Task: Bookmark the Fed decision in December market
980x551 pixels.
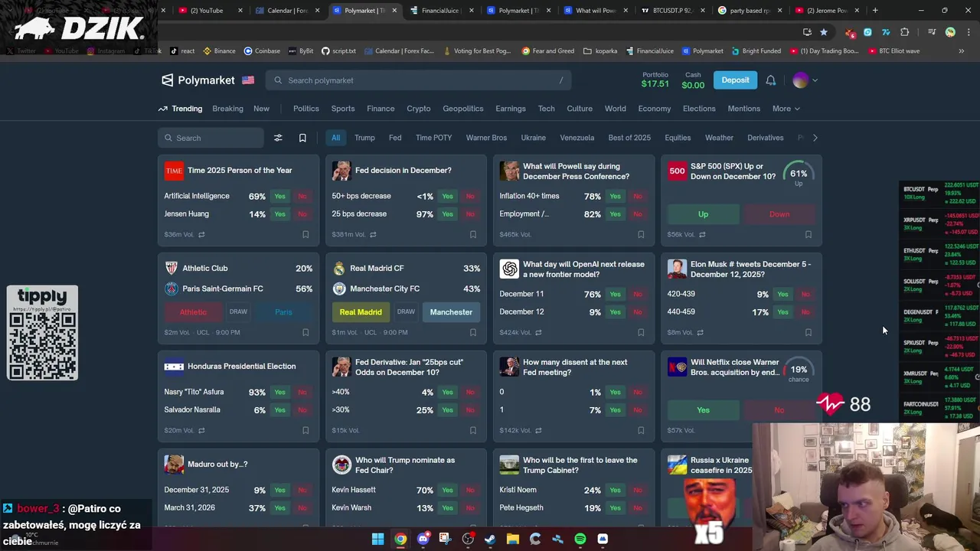Action: [473, 234]
